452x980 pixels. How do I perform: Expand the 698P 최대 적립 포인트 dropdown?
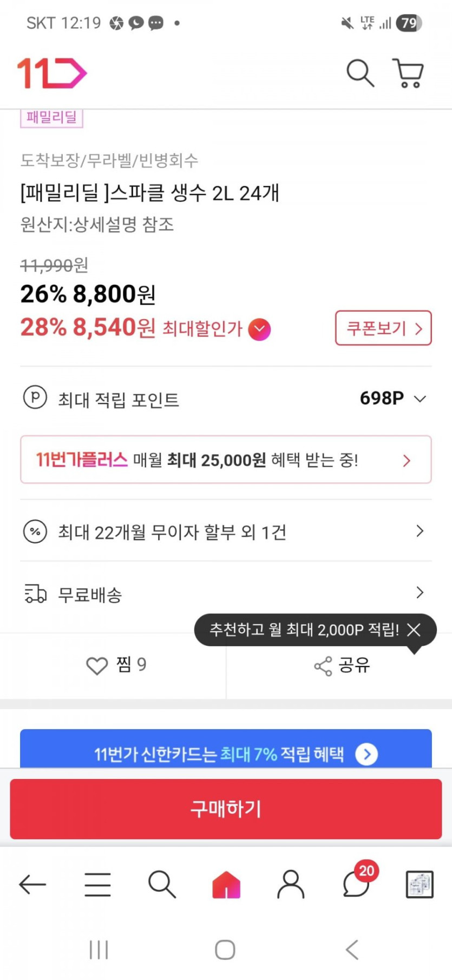pyautogui.click(x=420, y=399)
